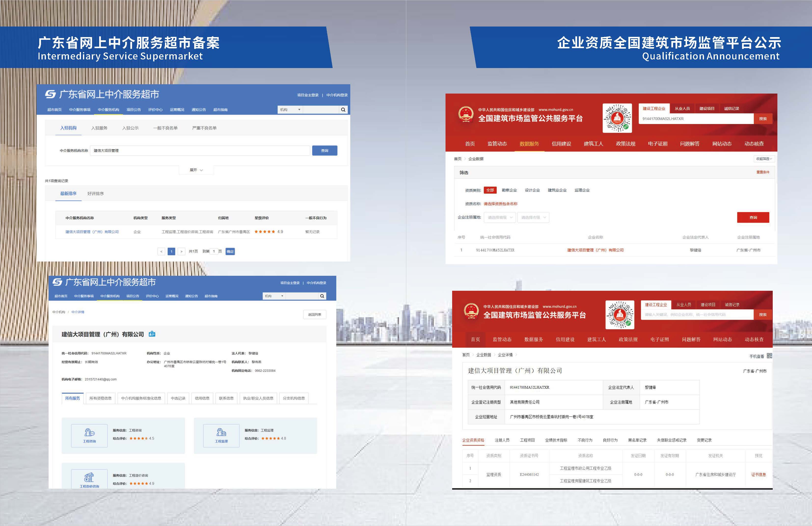
Task: Click the national emblem on the MOHURD enterprise detail page
Action: (471, 311)
